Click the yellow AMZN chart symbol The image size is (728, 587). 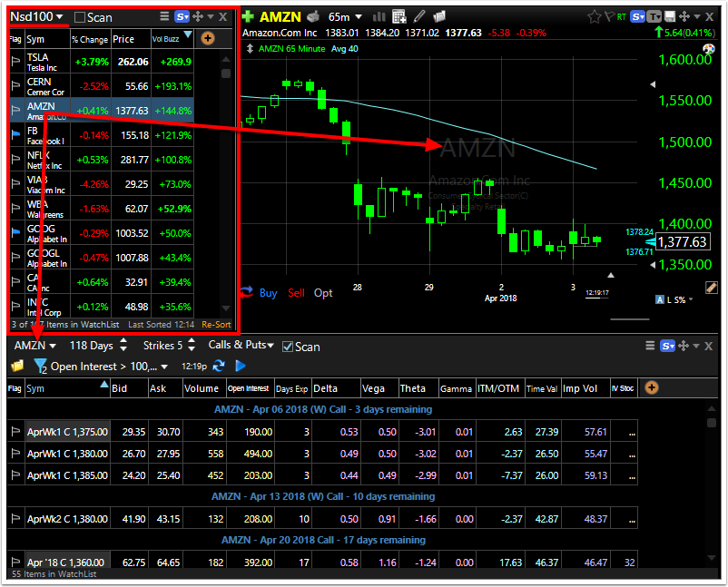click(280, 17)
